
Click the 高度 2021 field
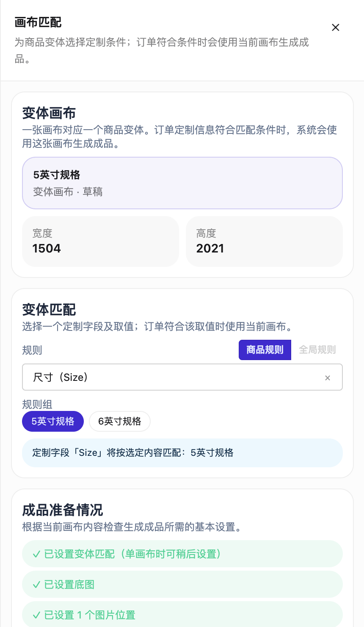[264, 241]
